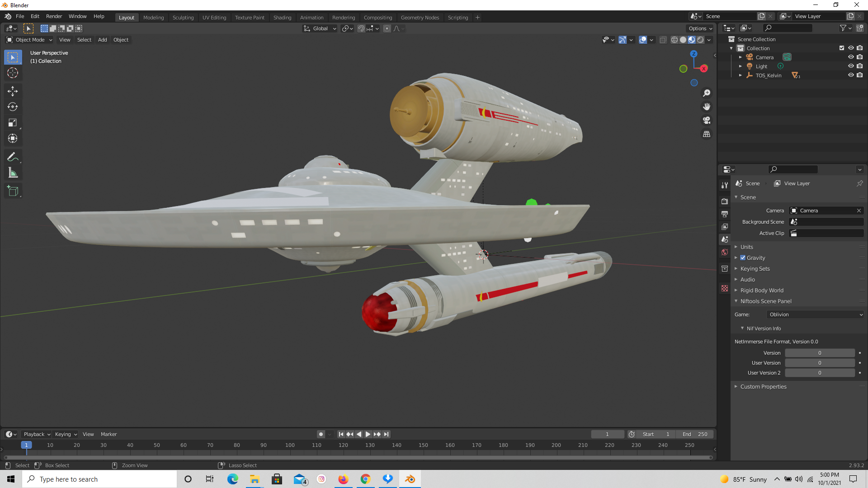Open the Tool properties tab
Image resolution: width=868 pixels, height=488 pixels.
(x=725, y=185)
